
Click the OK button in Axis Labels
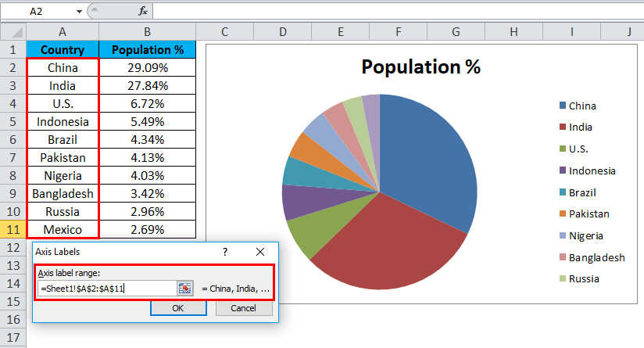[178, 308]
